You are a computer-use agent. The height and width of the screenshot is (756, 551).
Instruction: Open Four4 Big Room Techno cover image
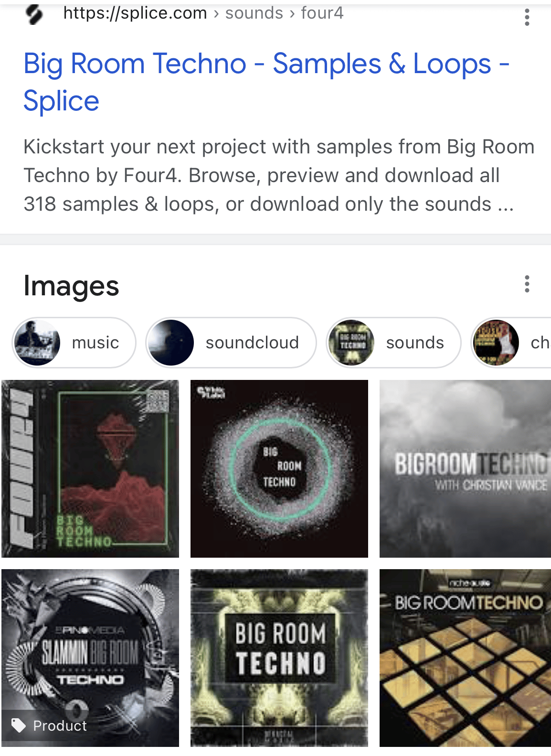point(90,468)
